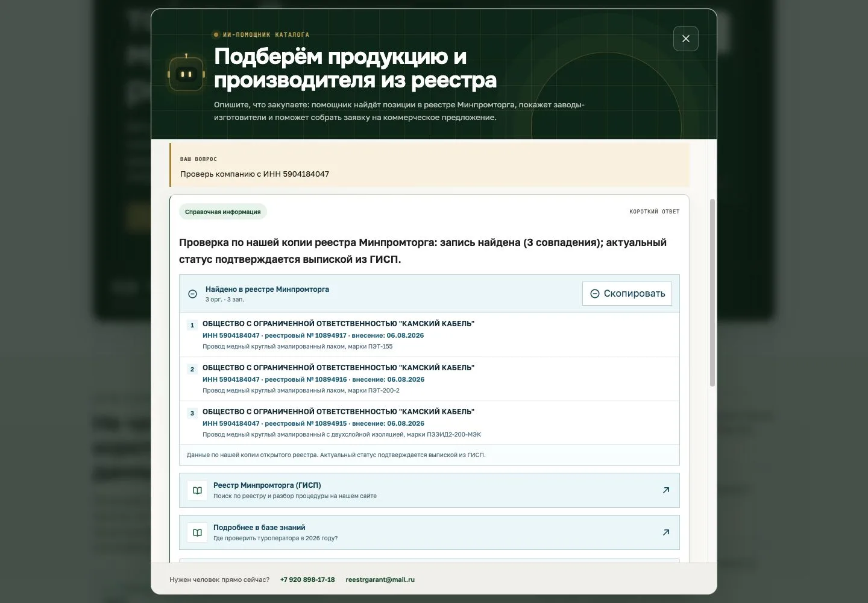Select the Справочная информация badge

pos(222,212)
